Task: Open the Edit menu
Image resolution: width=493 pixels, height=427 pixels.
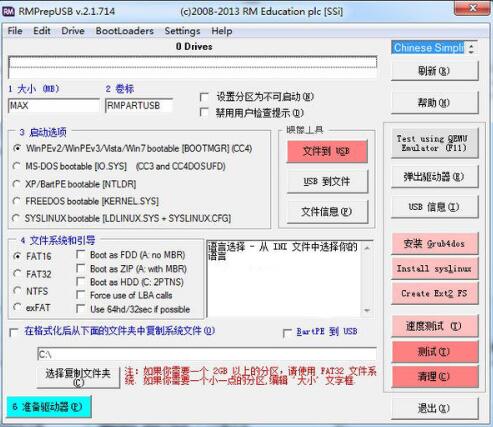Action: (x=42, y=31)
